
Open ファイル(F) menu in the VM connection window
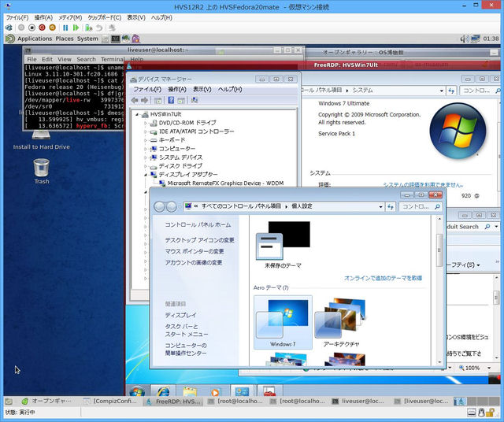(x=17, y=17)
